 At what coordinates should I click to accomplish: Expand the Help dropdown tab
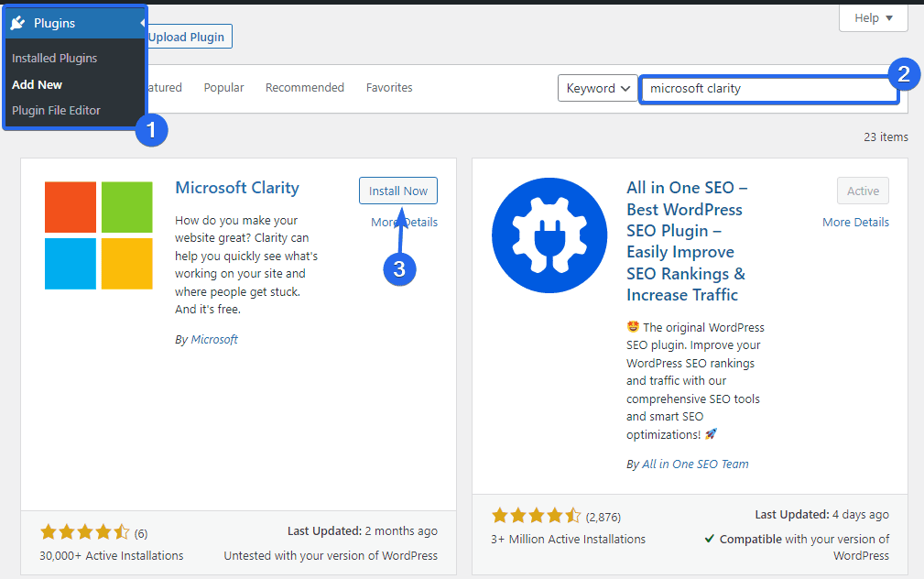[874, 18]
